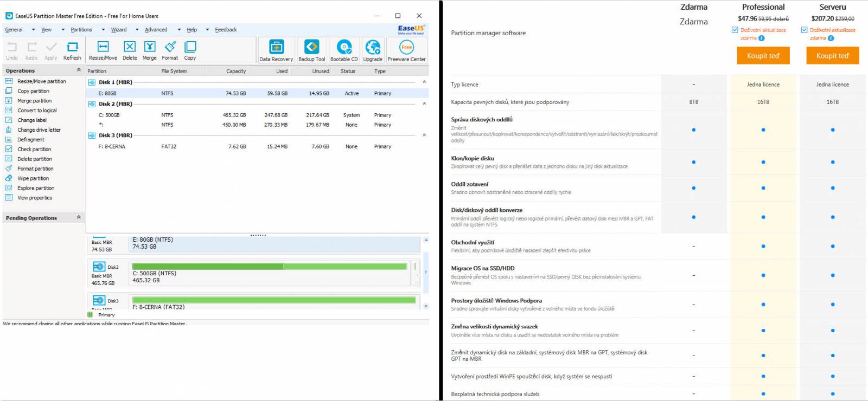This screenshot has width=868, height=401.
Task: Select Wipe partition operation
Action: [28, 179]
